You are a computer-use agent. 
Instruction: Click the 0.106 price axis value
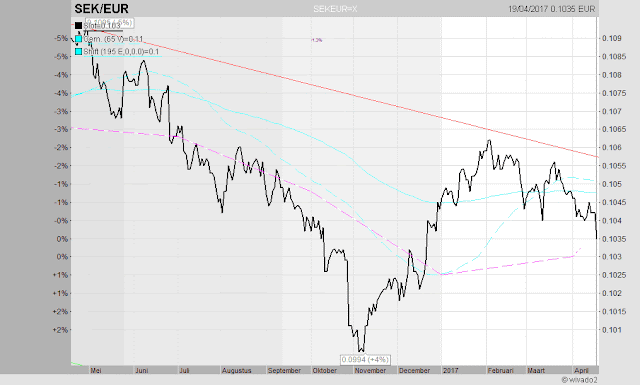click(x=612, y=147)
